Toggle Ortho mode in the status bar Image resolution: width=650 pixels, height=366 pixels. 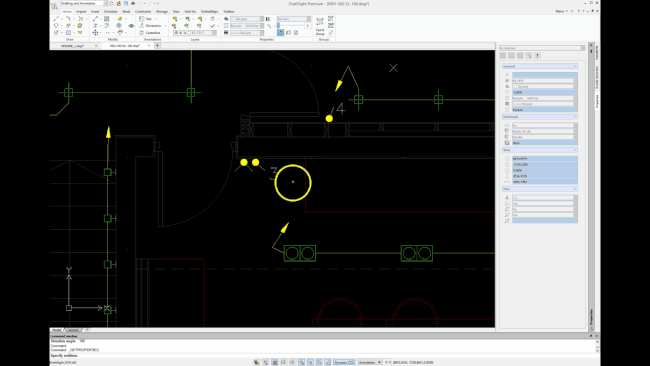point(284,362)
